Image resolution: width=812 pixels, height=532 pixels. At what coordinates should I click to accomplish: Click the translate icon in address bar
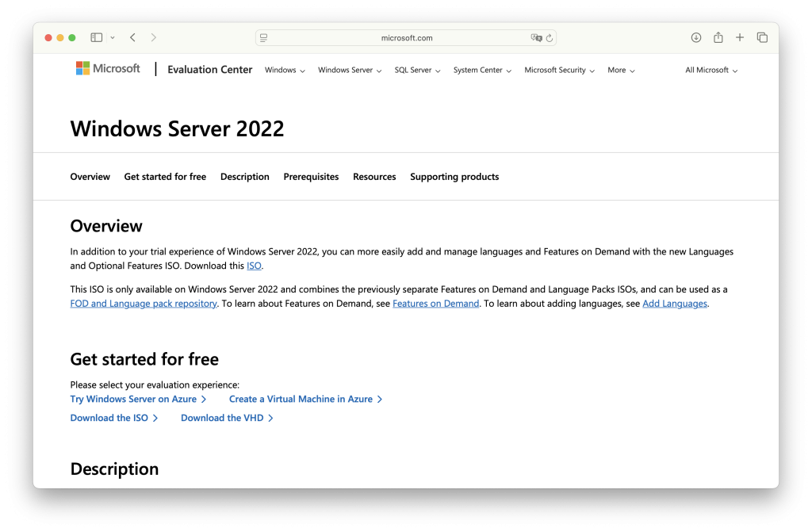click(536, 38)
